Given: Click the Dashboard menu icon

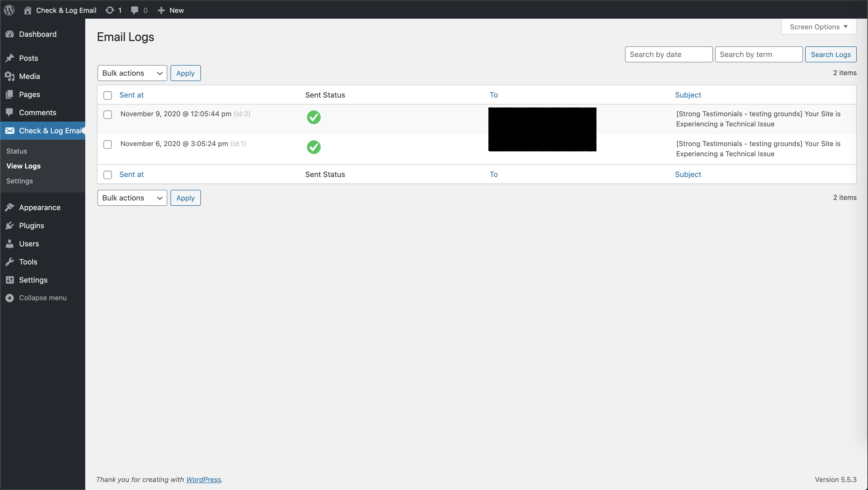Looking at the screenshot, I should [x=10, y=34].
